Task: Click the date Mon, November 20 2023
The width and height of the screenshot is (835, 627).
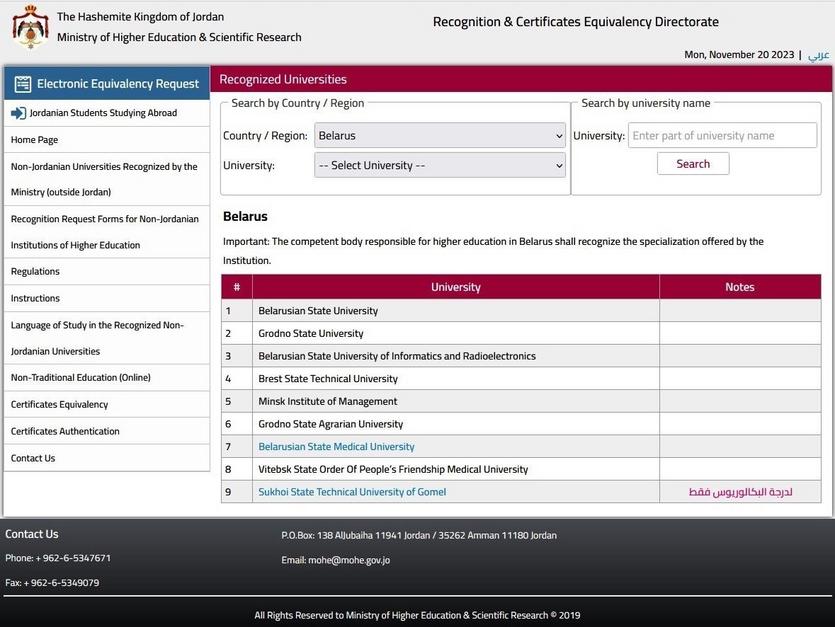Action: tap(739, 54)
